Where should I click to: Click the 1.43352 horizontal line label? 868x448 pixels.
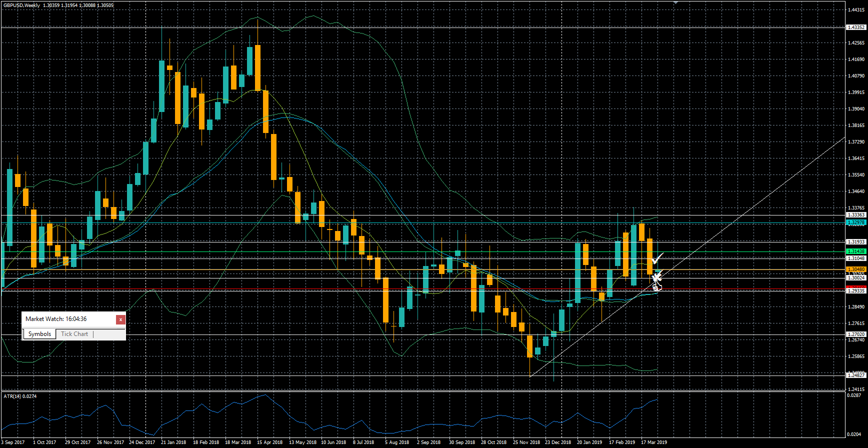855,27
